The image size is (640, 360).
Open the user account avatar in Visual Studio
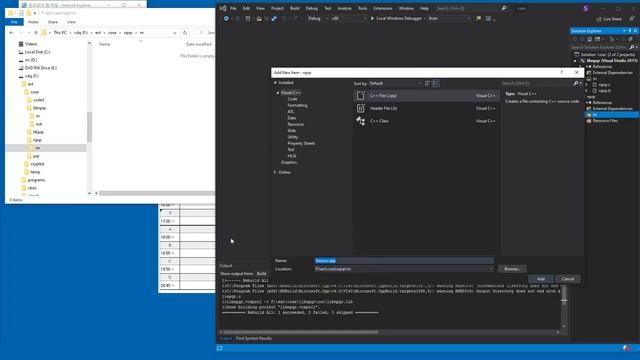click(x=586, y=8)
